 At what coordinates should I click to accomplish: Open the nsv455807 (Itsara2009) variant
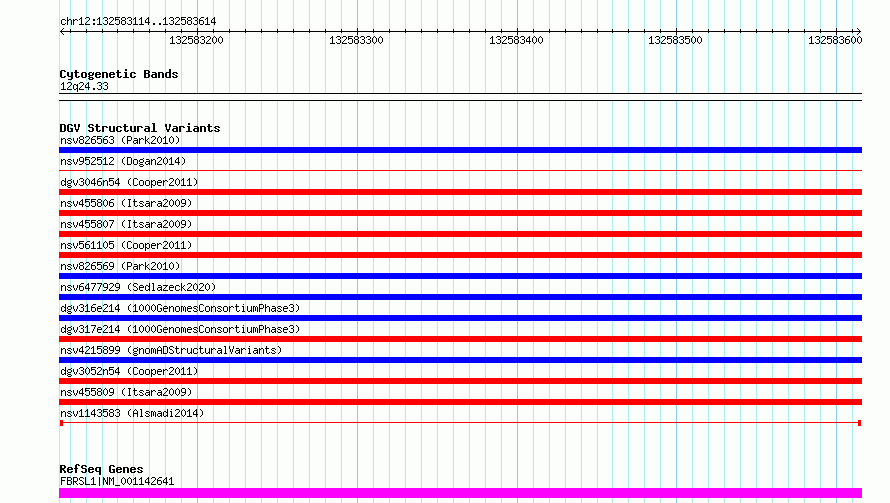(126, 224)
